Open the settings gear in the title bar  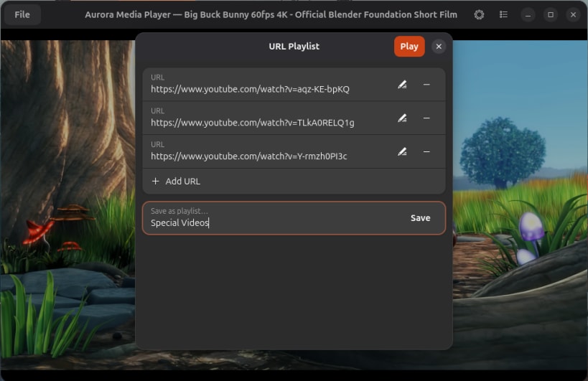coord(479,14)
